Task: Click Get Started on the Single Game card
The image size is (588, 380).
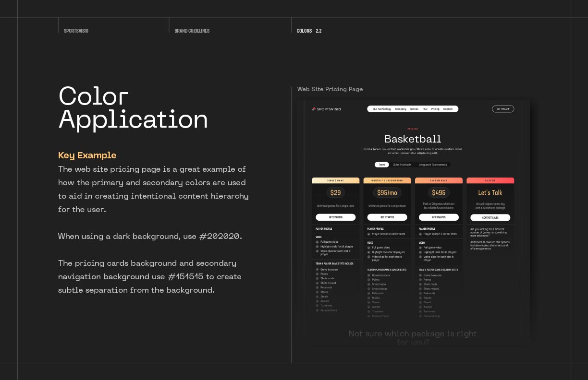Action: (336, 217)
